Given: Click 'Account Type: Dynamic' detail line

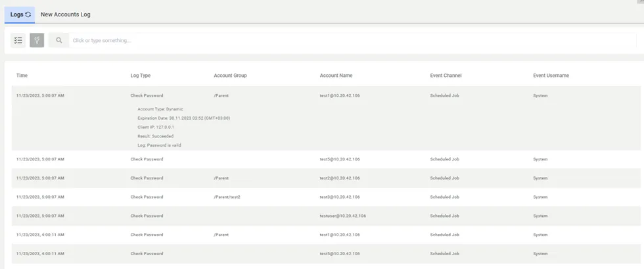Looking at the screenshot, I should (160, 109).
